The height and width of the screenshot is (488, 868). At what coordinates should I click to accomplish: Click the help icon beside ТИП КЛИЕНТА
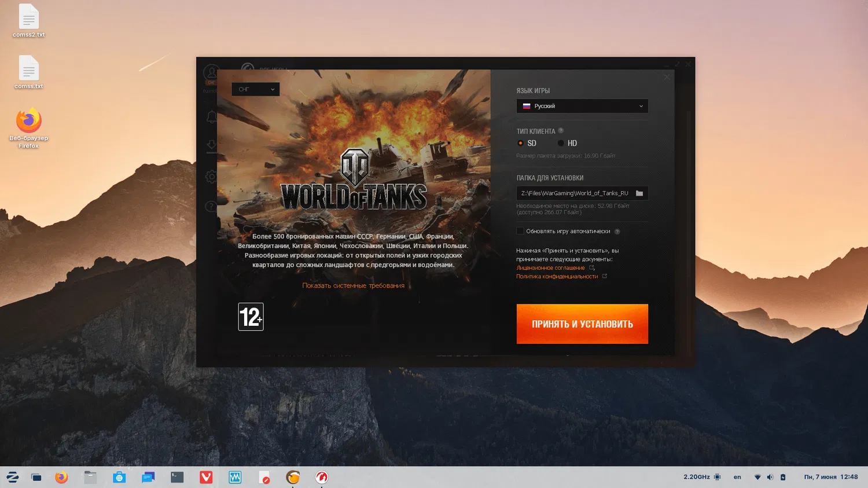[561, 131]
